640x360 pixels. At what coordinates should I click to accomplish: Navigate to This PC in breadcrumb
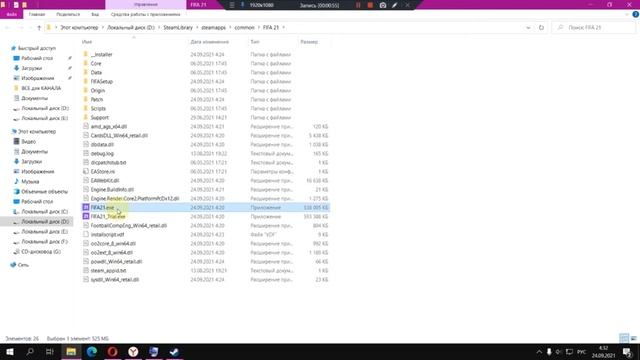(x=79, y=27)
